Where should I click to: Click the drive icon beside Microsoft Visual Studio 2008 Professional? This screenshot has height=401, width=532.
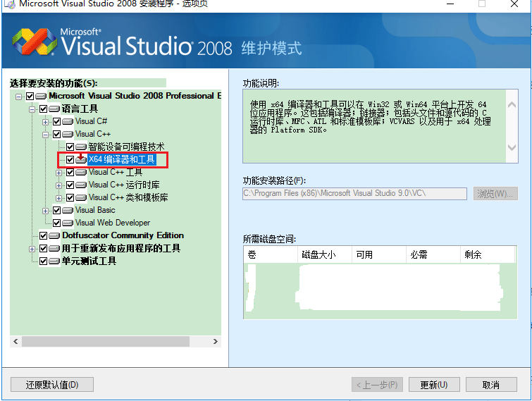pyautogui.click(x=41, y=97)
